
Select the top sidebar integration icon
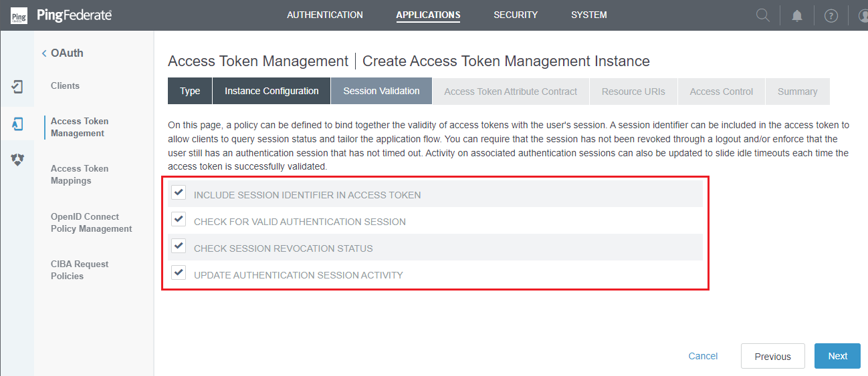click(17, 86)
